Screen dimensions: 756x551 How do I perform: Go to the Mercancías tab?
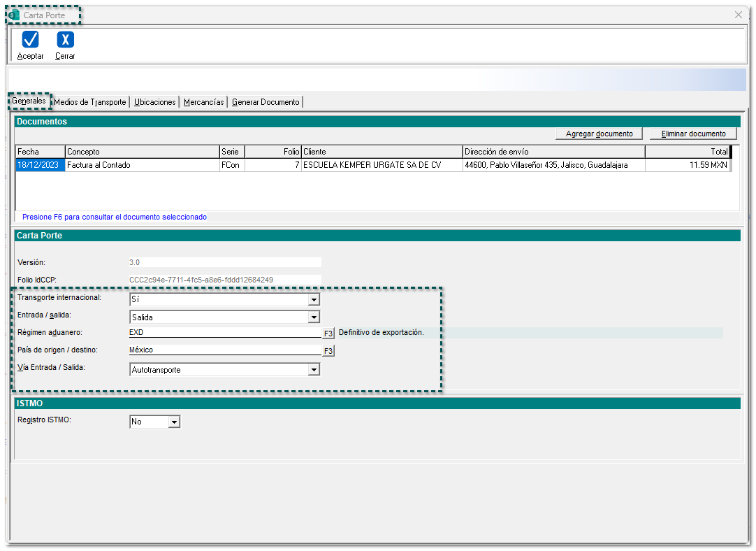point(203,102)
